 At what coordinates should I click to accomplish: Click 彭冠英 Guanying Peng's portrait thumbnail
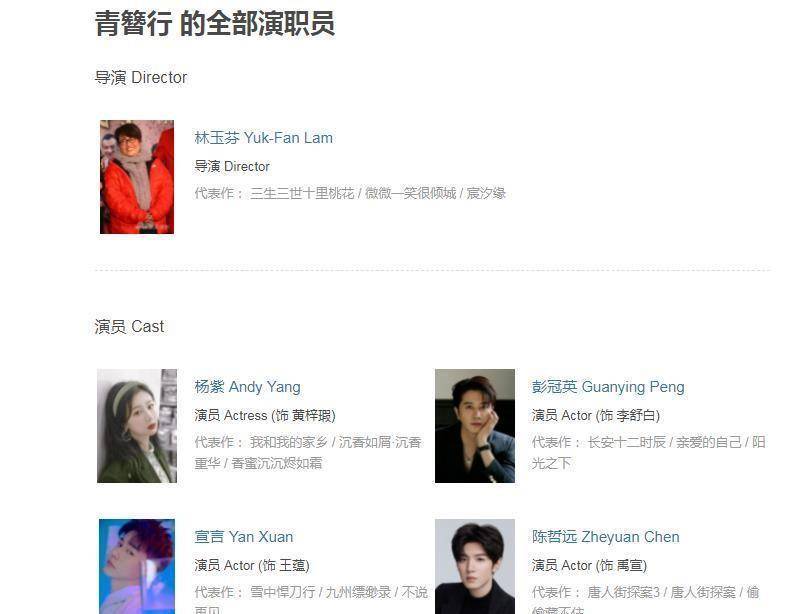tap(475, 426)
